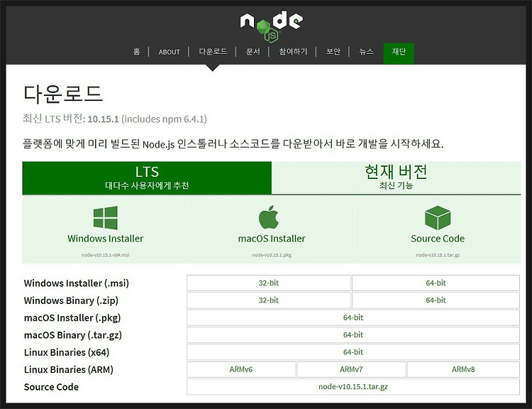Click the Node.js logo in the header

[x=271, y=26]
